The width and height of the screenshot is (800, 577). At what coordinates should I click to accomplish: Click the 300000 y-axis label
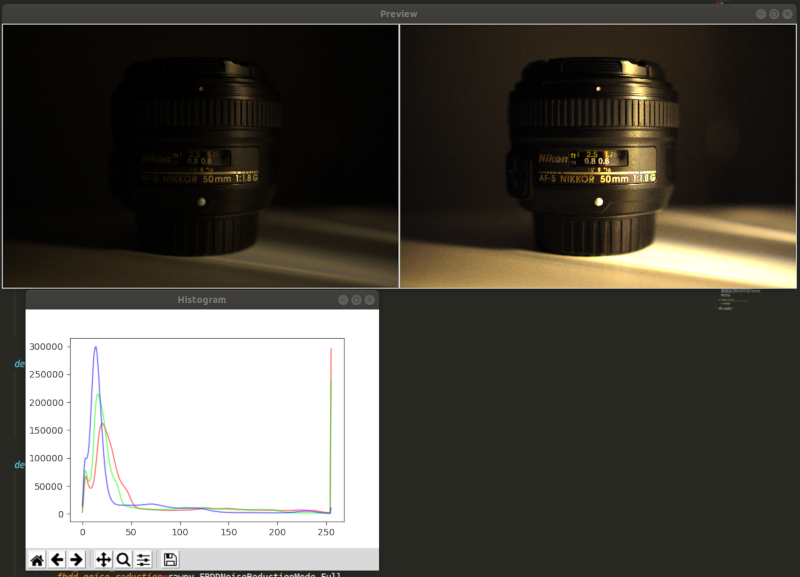tap(46, 347)
